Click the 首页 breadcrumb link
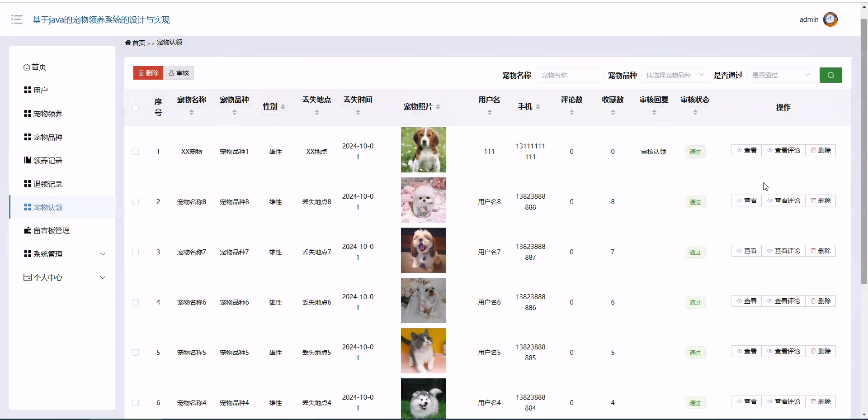The width and height of the screenshot is (868, 420). point(139,43)
